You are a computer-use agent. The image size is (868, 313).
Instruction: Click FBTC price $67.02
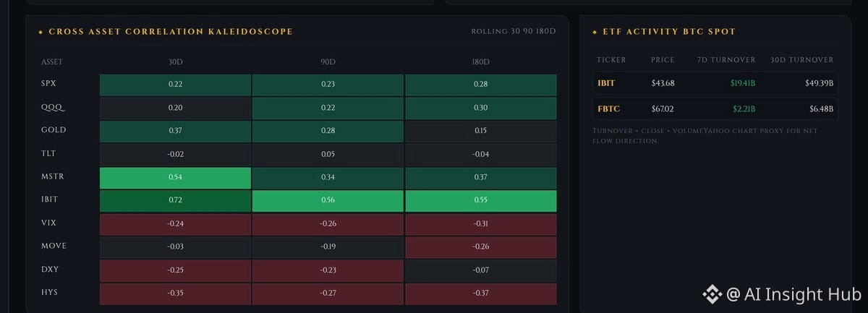(x=663, y=109)
